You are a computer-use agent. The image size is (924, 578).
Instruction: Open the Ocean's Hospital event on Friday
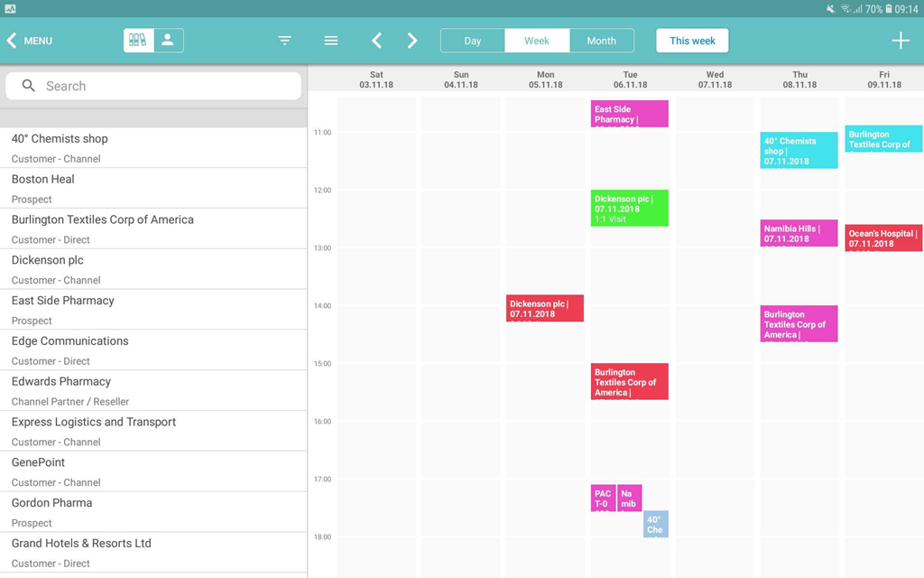tap(883, 238)
